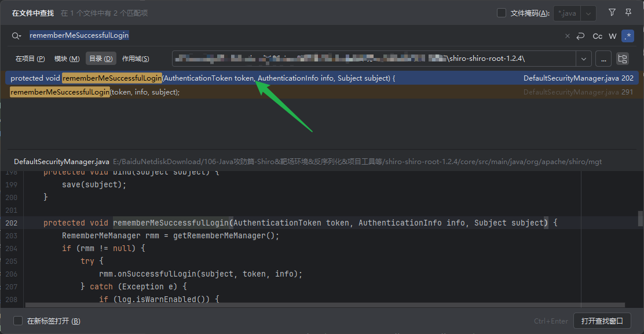Switch to the 模块 (M) scope tab
Viewport: 644px width, 334px height.
coord(67,59)
